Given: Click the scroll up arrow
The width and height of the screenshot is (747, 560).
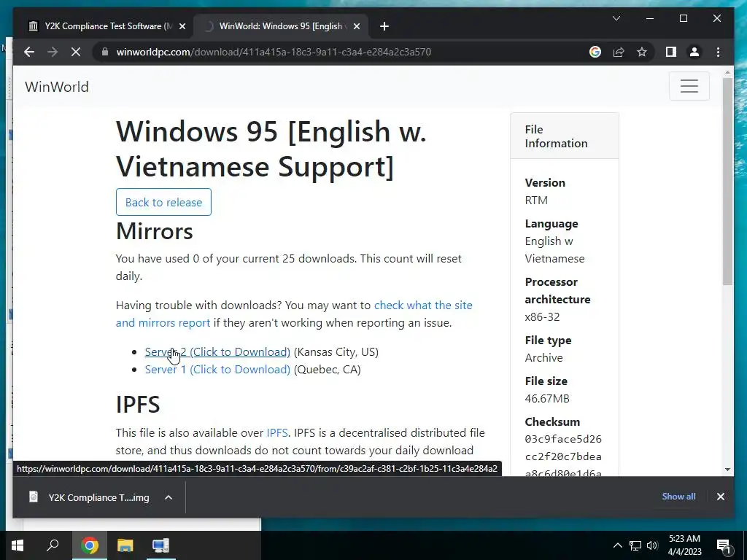Looking at the screenshot, I should point(727,72).
